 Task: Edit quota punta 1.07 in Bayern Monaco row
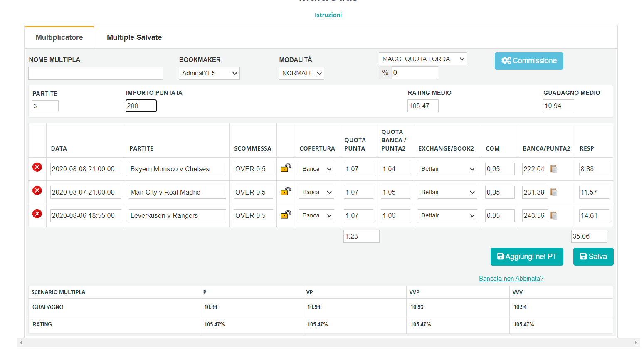point(358,169)
